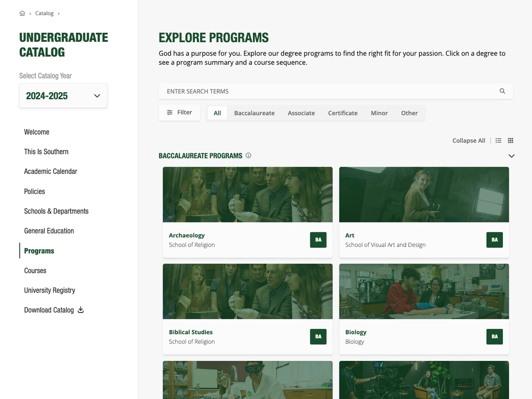Click Collapse All link
The height and width of the screenshot is (399, 532).
[469, 141]
